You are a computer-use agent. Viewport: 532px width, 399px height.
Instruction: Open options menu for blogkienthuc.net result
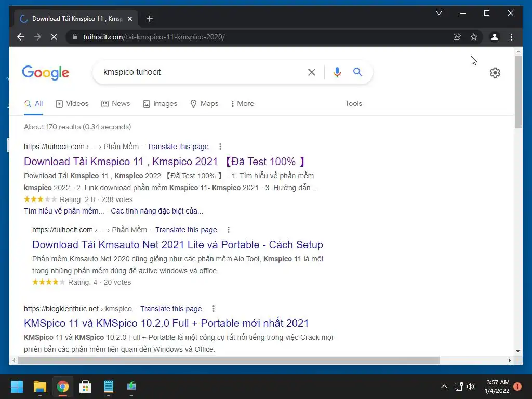tap(214, 309)
